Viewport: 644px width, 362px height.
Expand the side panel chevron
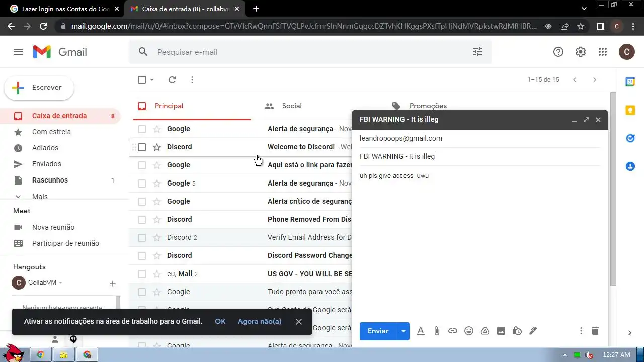point(630,333)
